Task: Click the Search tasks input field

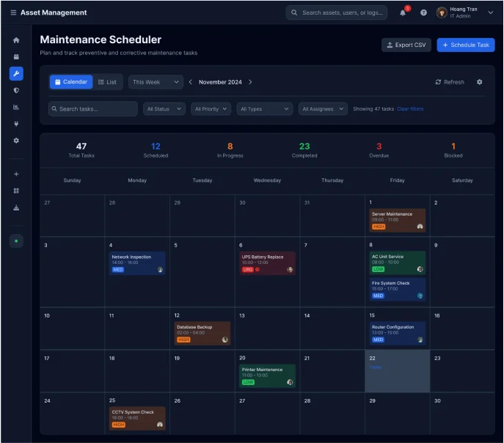Action: pos(93,109)
